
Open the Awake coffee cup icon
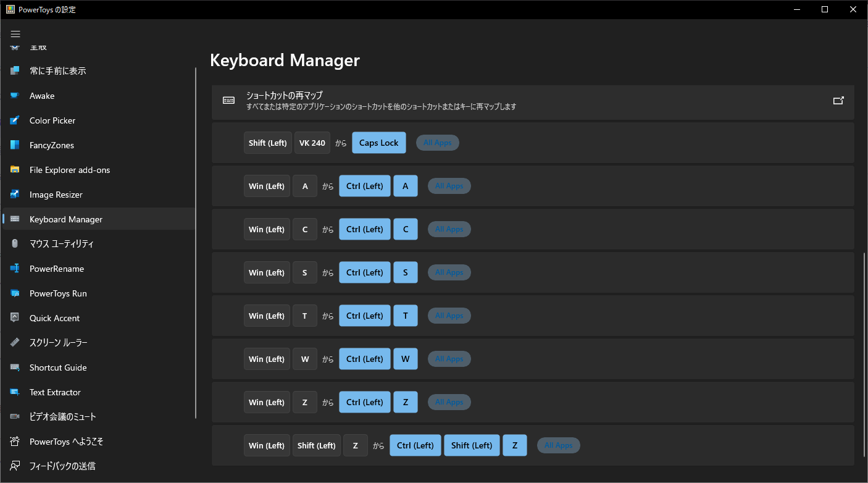pyautogui.click(x=15, y=96)
